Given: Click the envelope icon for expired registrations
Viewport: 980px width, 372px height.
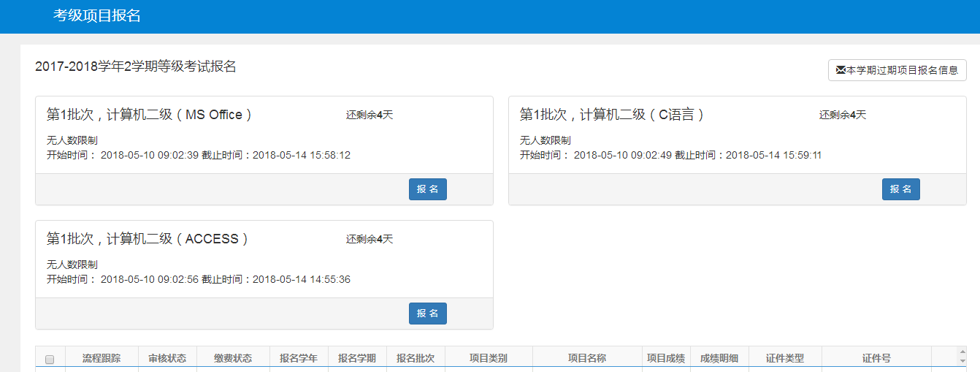Looking at the screenshot, I should coord(841,70).
